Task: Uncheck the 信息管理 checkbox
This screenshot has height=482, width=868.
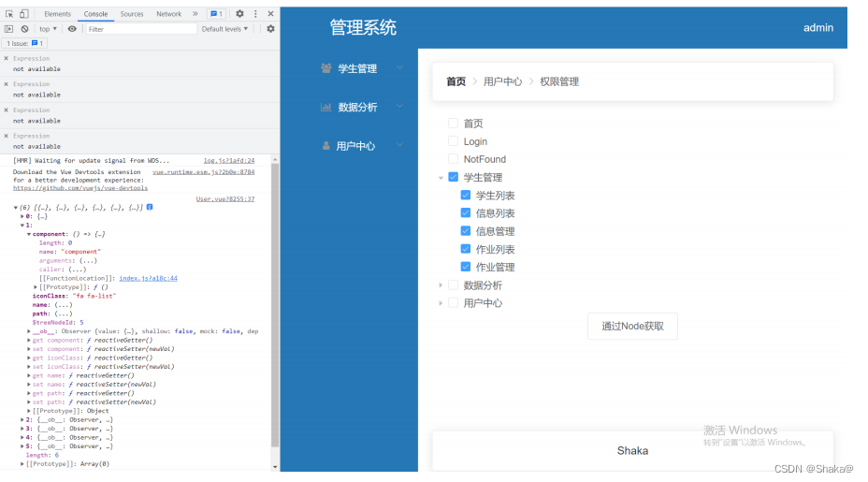Action: (x=466, y=231)
